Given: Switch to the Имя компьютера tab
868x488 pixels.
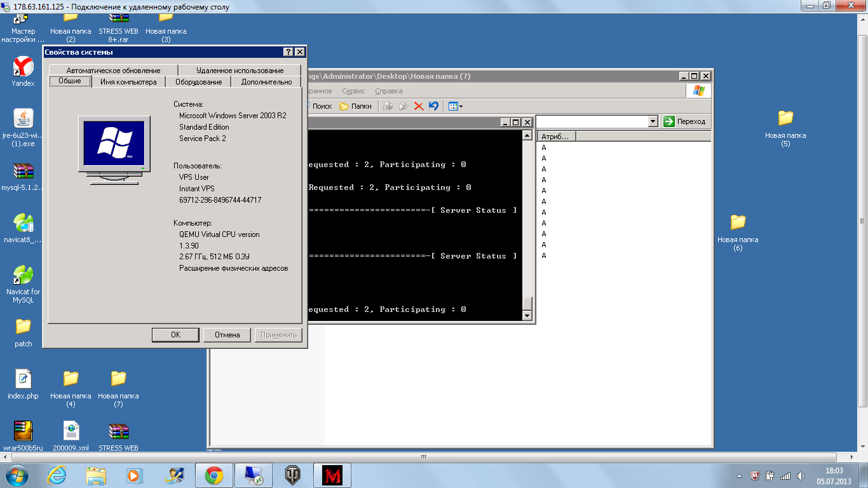Looking at the screenshot, I should (x=128, y=82).
